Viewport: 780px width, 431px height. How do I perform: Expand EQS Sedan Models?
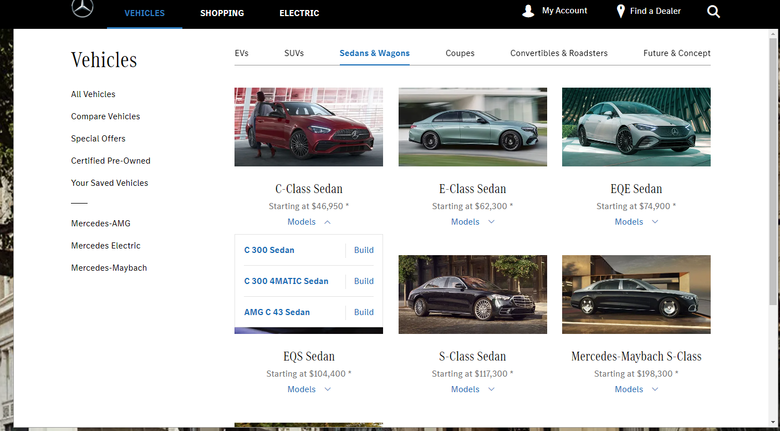tap(308, 389)
